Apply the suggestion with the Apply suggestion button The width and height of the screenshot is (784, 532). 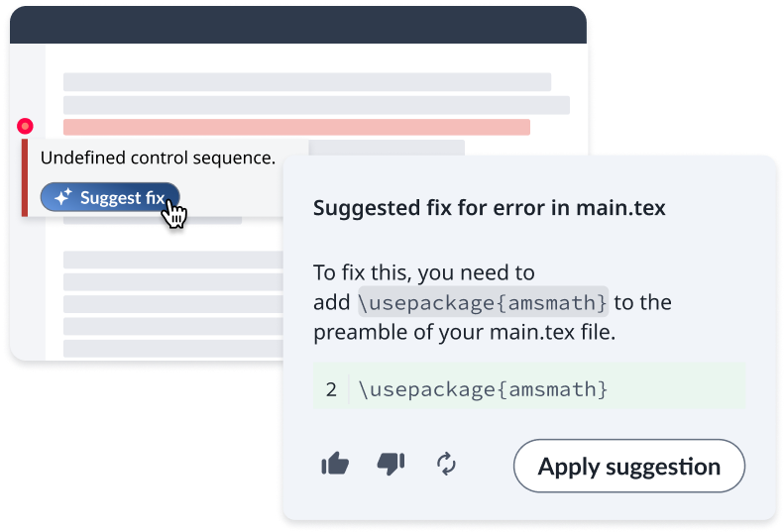628,466
